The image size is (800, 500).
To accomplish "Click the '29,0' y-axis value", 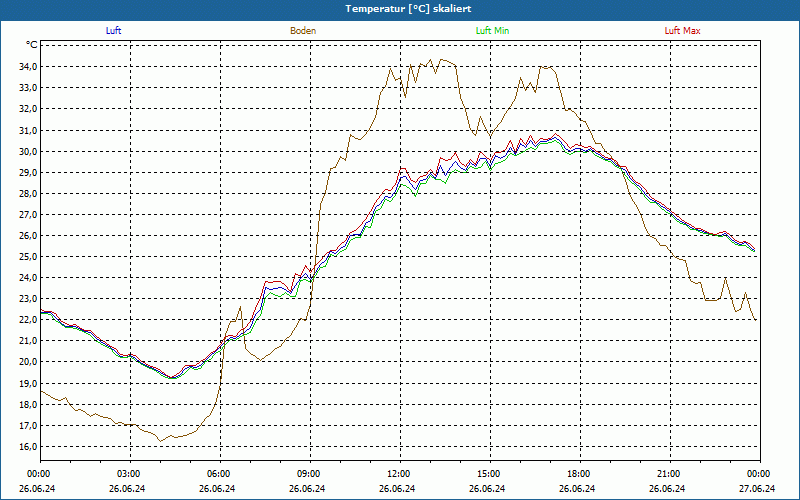I will coord(28,172).
